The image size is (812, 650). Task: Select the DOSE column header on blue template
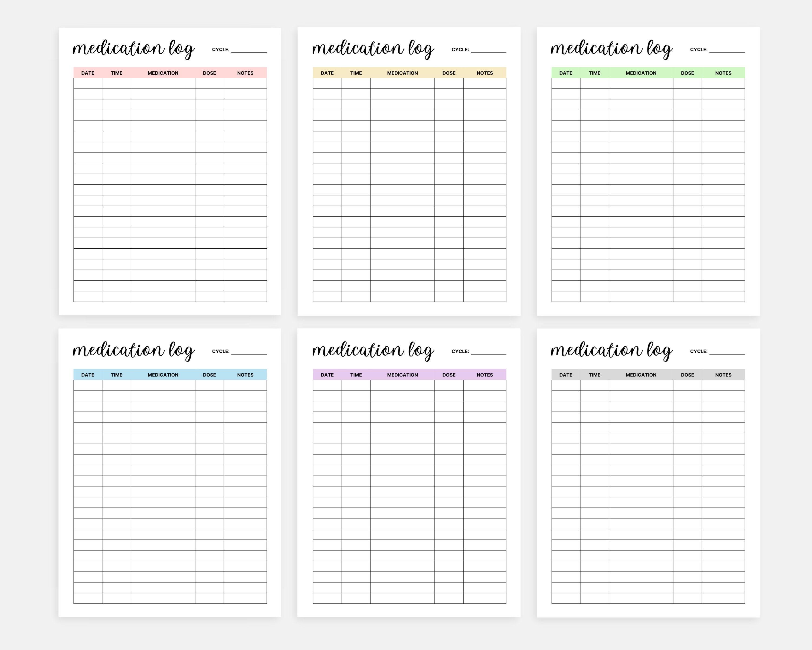click(209, 375)
